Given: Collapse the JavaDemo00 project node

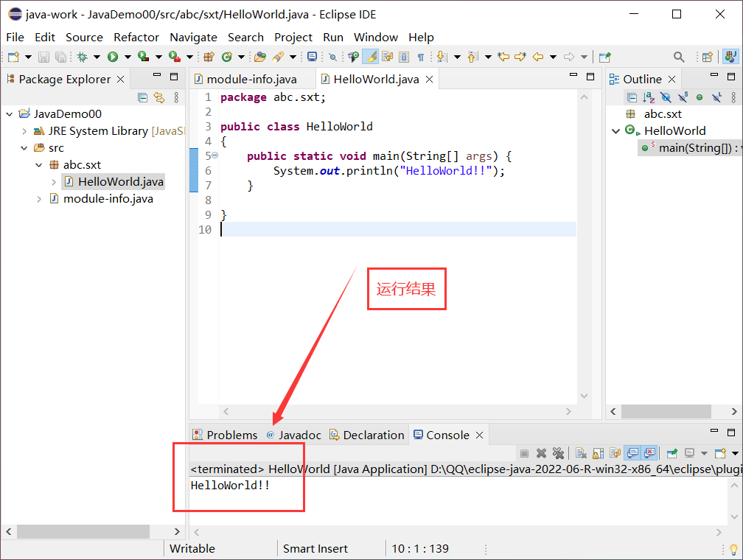Looking at the screenshot, I should tap(10, 114).
